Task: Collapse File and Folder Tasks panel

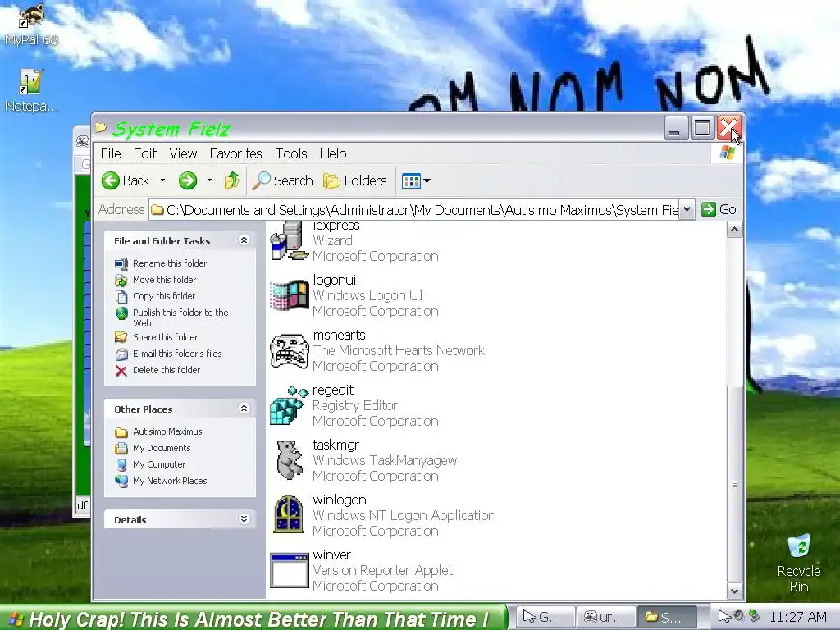Action: pyautogui.click(x=244, y=240)
